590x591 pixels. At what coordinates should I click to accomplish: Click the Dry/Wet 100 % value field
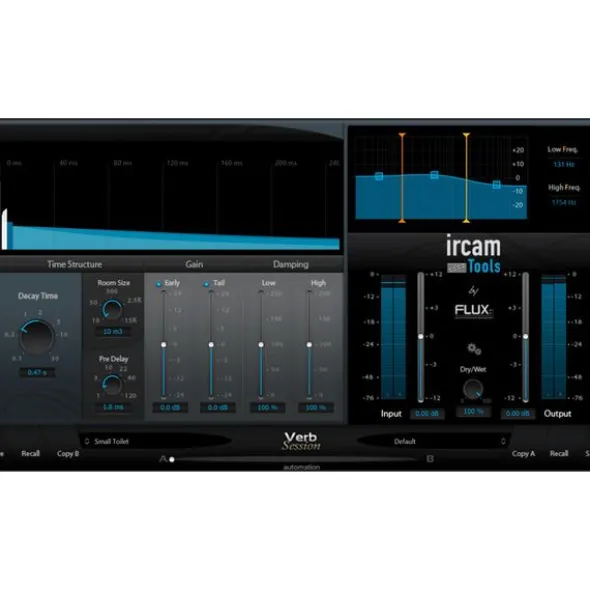[x=473, y=411]
